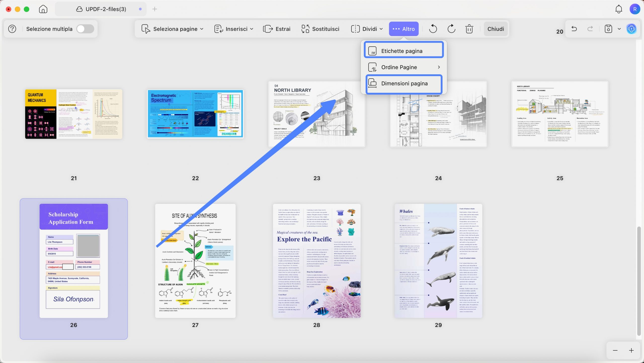Click the vertical scrollbar thumb

pyautogui.click(x=638, y=281)
